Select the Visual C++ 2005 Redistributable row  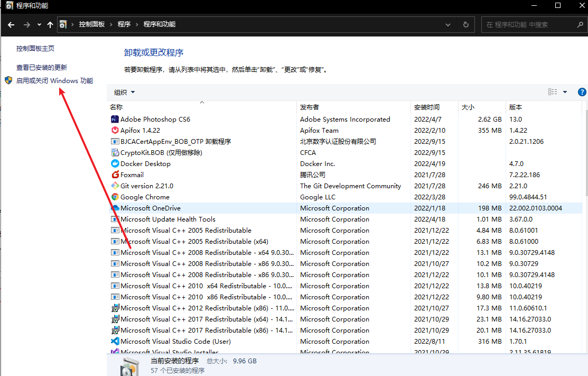pos(345,231)
